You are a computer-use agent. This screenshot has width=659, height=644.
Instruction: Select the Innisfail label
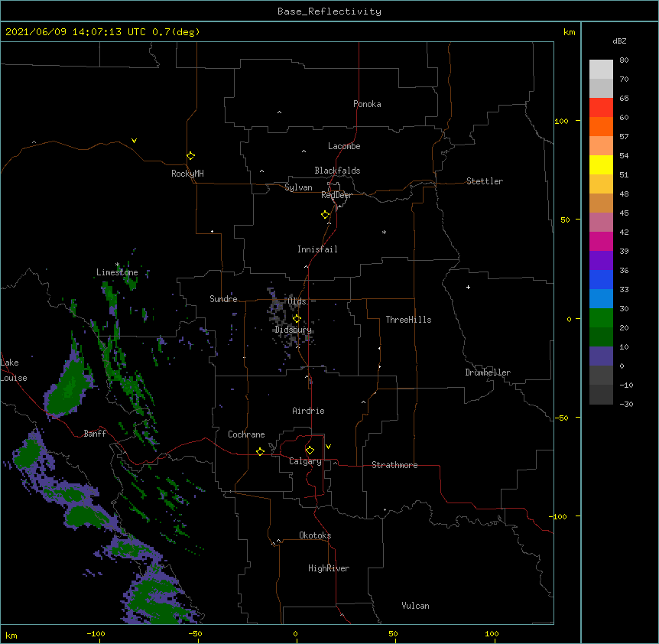[x=317, y=249]
